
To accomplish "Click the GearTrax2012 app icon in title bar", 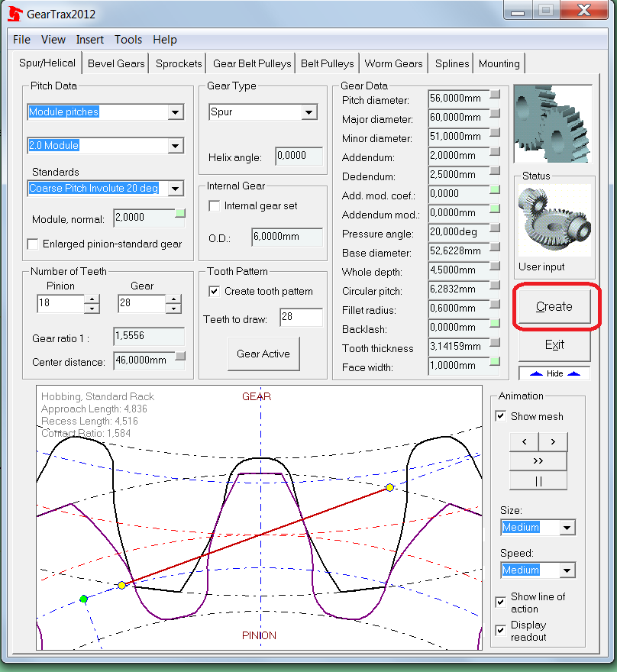I will 15,13.
